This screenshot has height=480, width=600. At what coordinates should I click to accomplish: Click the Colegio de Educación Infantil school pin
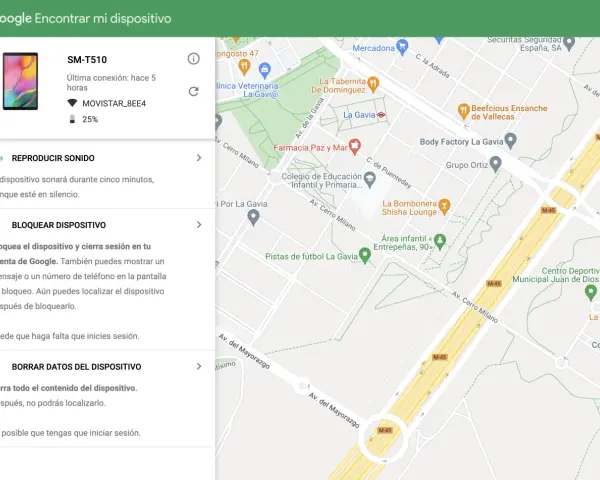[x=370, y=179]
